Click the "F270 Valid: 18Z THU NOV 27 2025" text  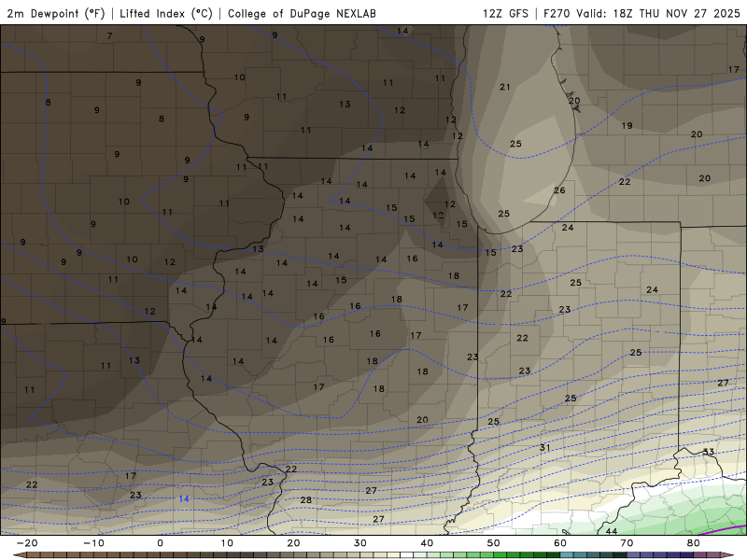[641, 13]
